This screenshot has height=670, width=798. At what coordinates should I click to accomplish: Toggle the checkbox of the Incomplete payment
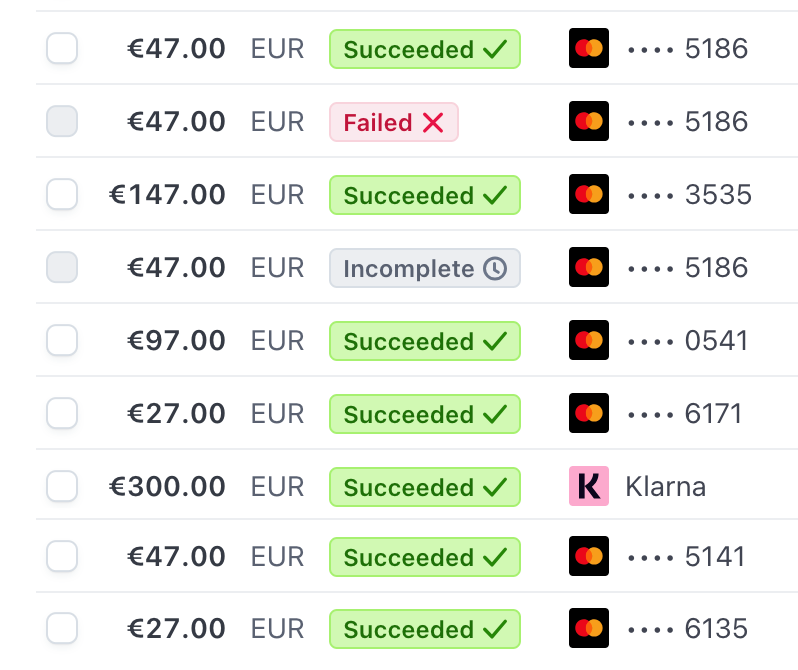62,267
